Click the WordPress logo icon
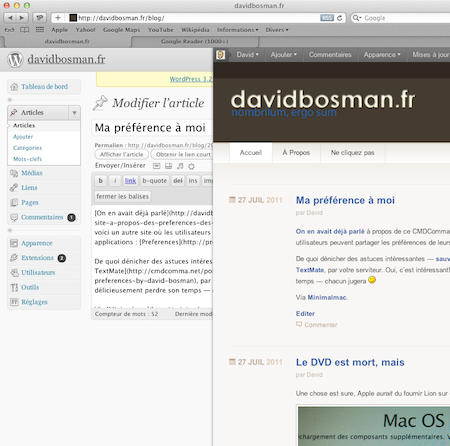450x446 pixels. click(15, 59)
